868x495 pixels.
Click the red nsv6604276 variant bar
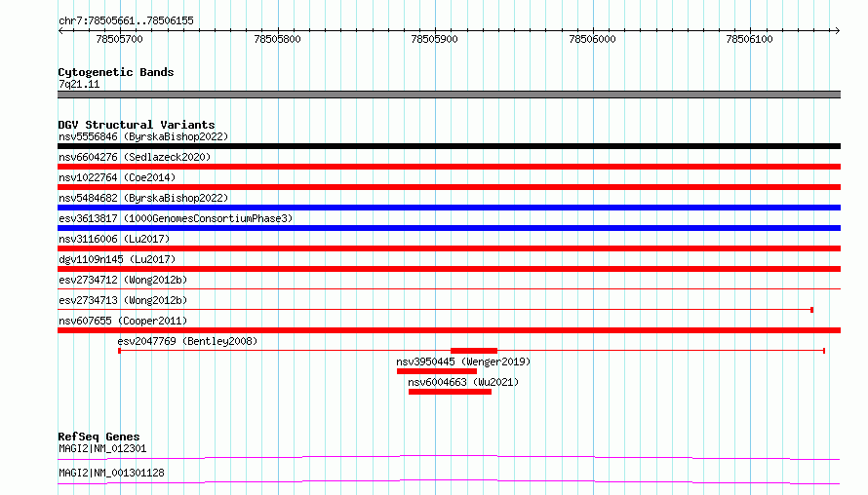coord(449,167)
